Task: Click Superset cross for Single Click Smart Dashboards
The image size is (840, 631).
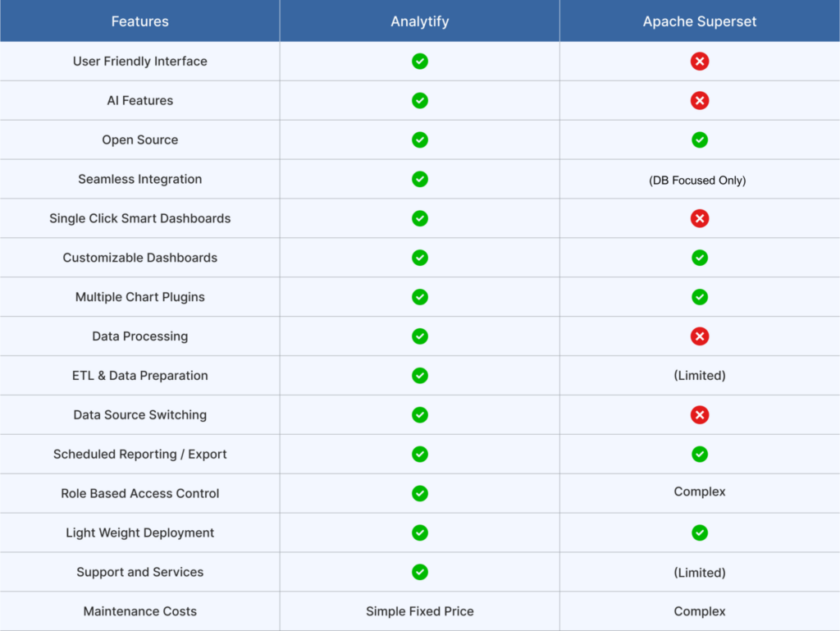Action: (699, 218)
